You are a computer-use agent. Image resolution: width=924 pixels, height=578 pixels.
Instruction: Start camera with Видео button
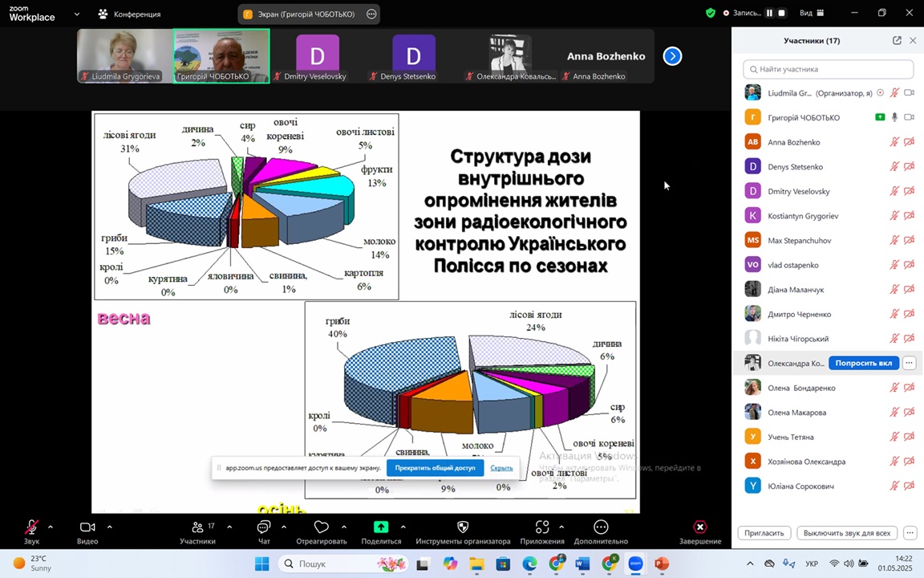(x=87, y=531)
